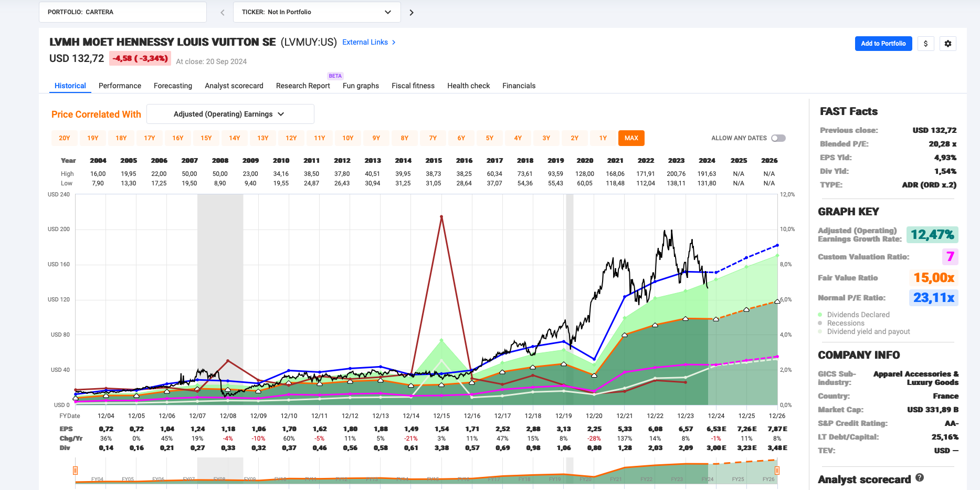Open Analyst scorecard help question mark
This screenshot has width=980, height=490.
point(920,477)
